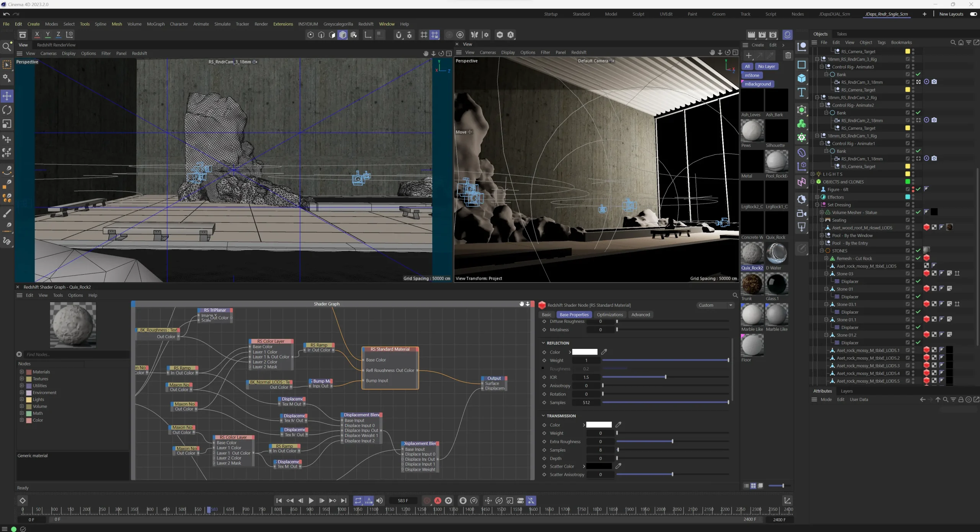Open the search icon in Objects panel
Viewport: 980px width, 532px height.
coord(953,43)
